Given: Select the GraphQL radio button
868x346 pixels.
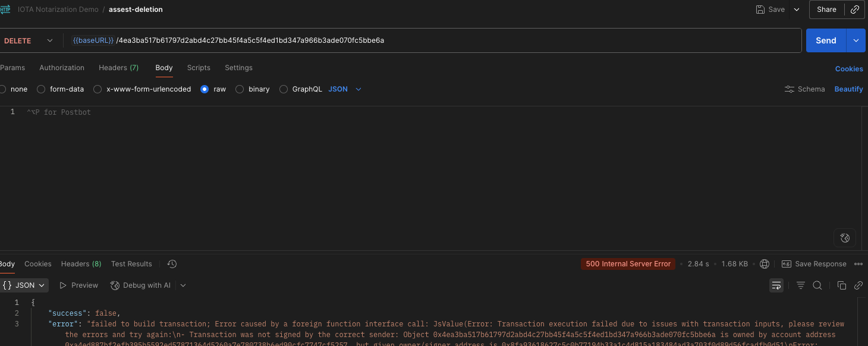Looking at the screenshot, I should click(284, 89).
